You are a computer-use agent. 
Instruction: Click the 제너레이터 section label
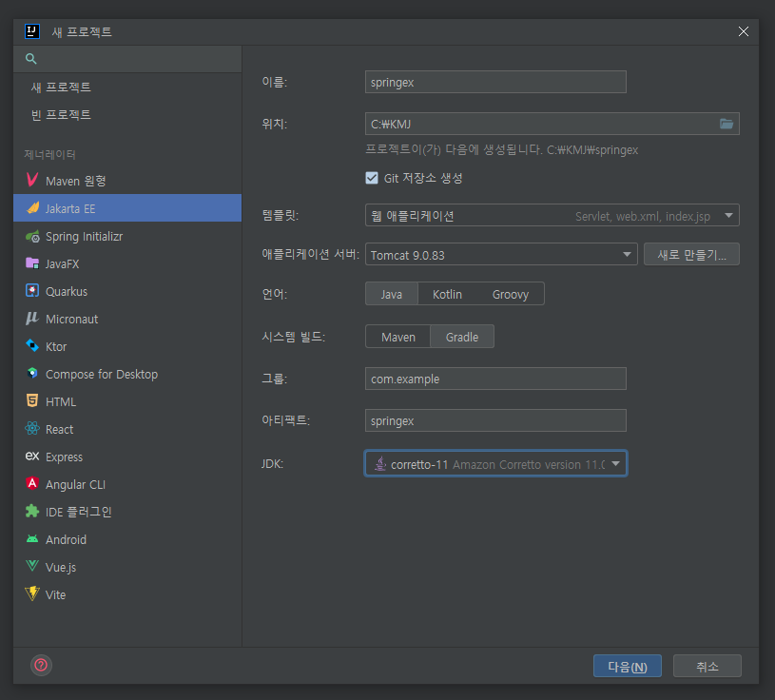click(49, 155)
